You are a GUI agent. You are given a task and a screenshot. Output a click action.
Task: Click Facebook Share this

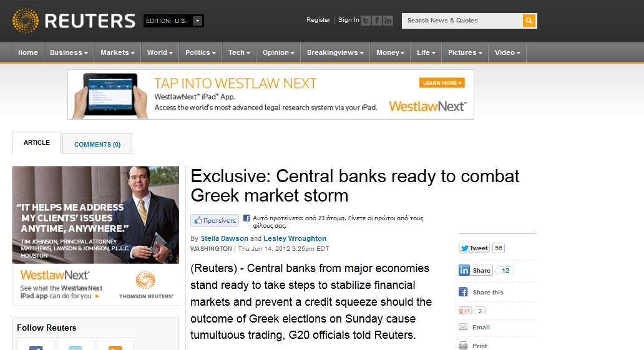pos(481,292)
